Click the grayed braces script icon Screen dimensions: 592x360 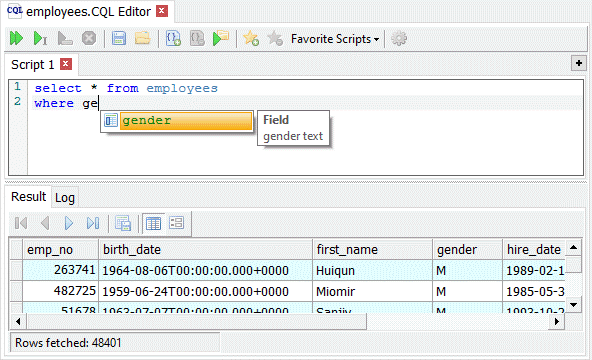(x=197, y=38)
